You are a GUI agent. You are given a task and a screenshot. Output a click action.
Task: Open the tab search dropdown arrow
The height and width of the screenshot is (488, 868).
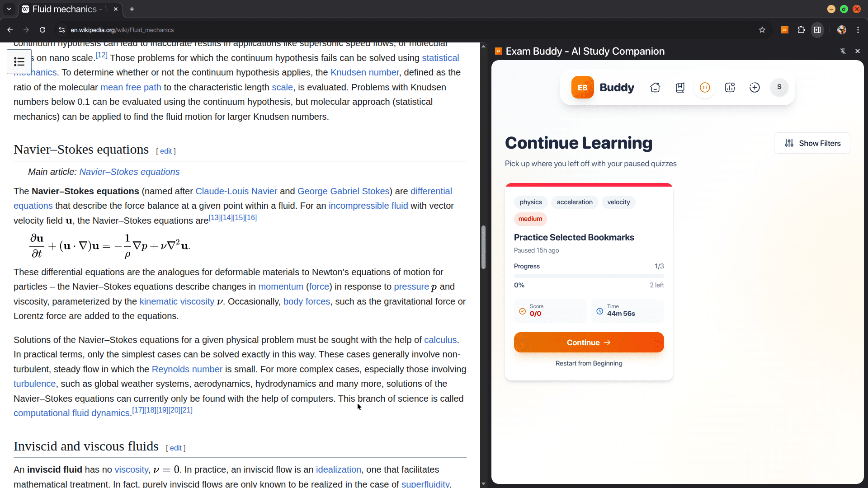coord(9,9)
